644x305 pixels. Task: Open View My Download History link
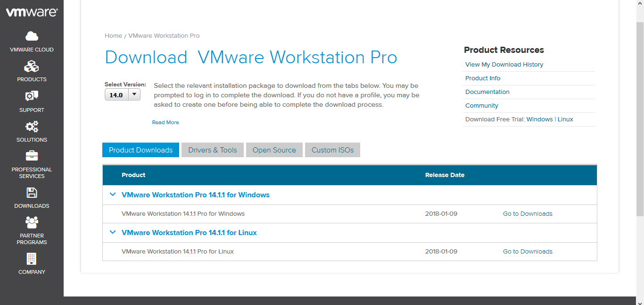click(x=504, y=65)
